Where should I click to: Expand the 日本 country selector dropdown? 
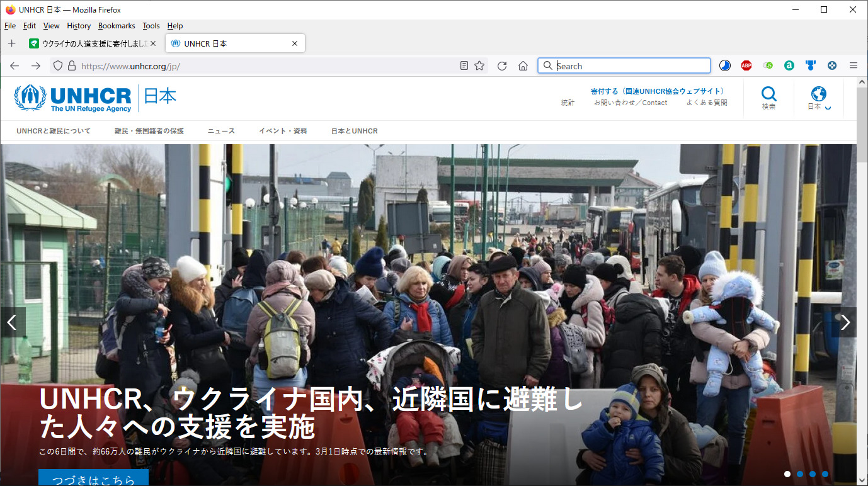[818, 99]
